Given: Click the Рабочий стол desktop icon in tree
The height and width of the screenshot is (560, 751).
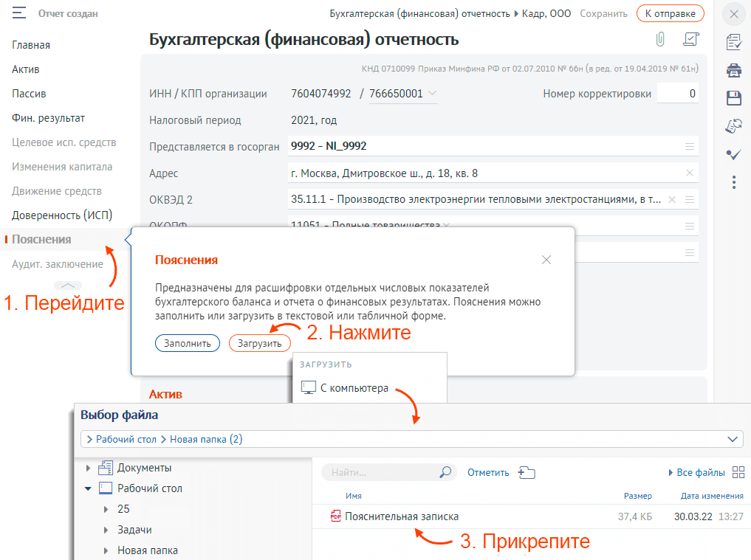Looking at the screenshot, I should tap(106, 488).
